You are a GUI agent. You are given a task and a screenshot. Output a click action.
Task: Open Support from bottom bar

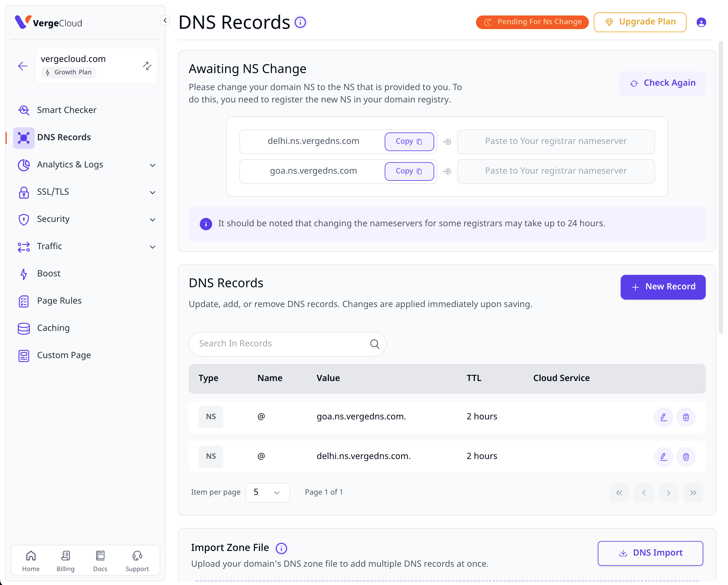(137, 561)
